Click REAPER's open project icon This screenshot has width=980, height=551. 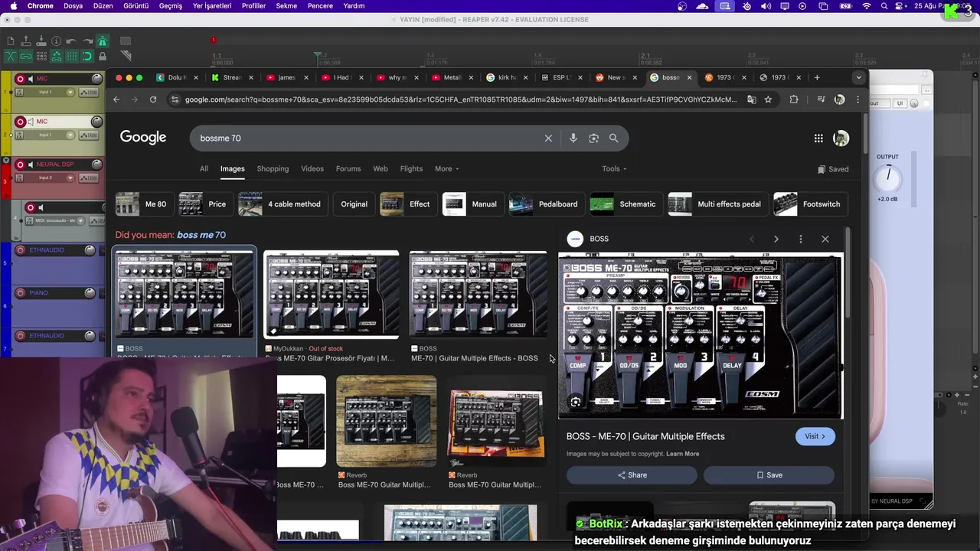point(26,41)
